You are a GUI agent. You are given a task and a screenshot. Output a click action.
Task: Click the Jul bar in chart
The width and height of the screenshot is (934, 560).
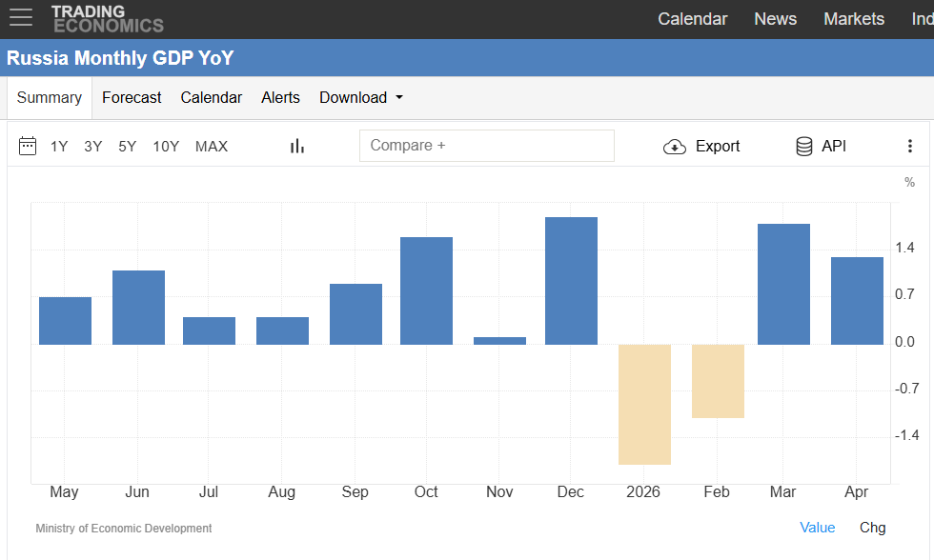click(209, 330)
